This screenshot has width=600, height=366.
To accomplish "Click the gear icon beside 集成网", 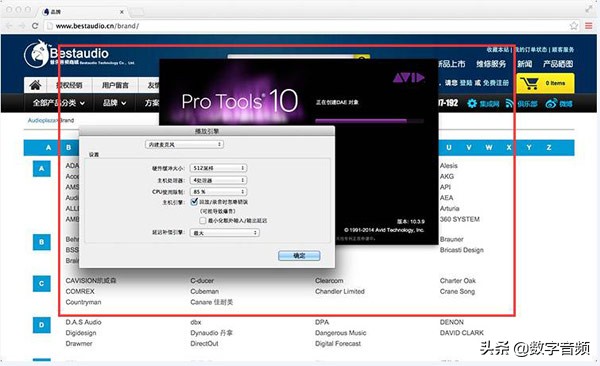I will [x=472, y=103].
